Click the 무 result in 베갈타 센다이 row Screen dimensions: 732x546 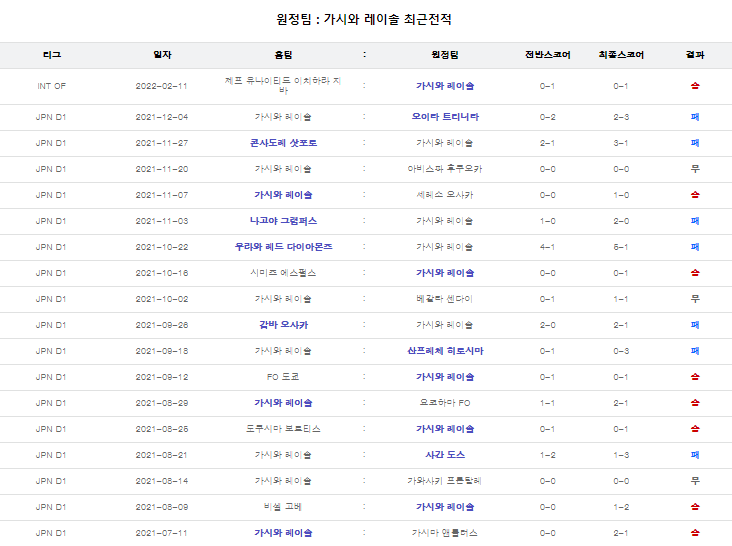click(695, 299)
